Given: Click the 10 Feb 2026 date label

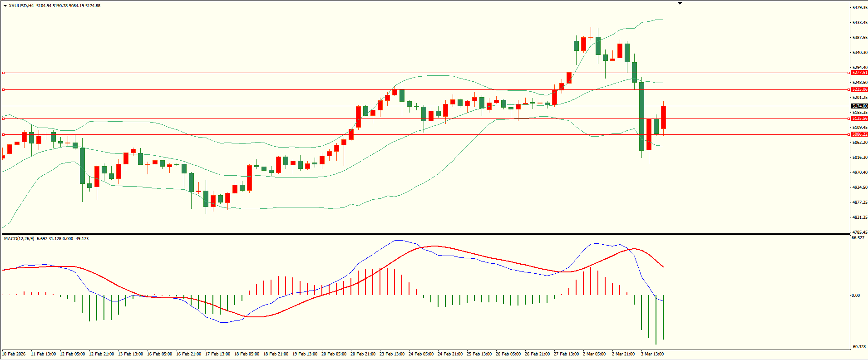Looking at the screenshot, I should (14, 354).
